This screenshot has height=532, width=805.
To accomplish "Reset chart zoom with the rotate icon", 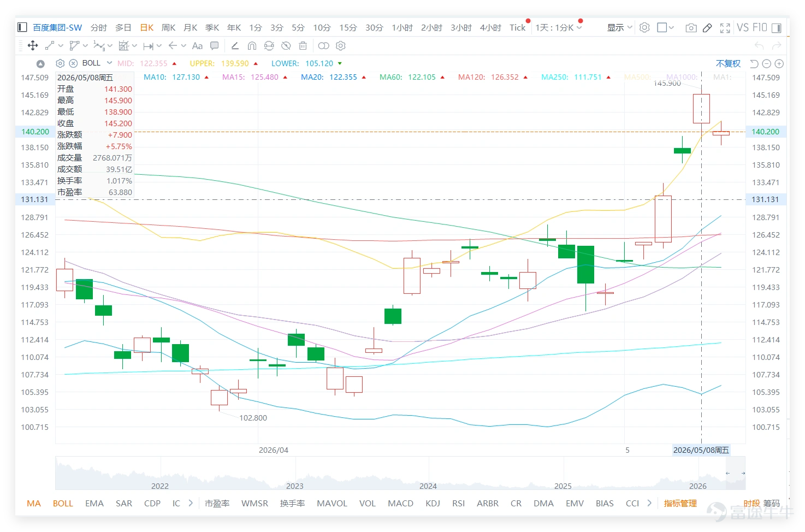I will 754,64.
